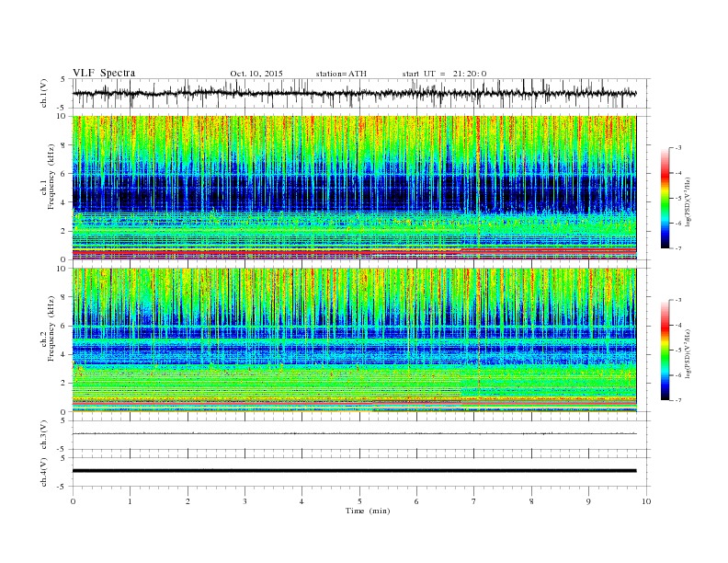Viewport: 728px width, 563px height.
Task: Click the color scale bar beside the ch.2 spectrogram
Action: click(665, 350)
